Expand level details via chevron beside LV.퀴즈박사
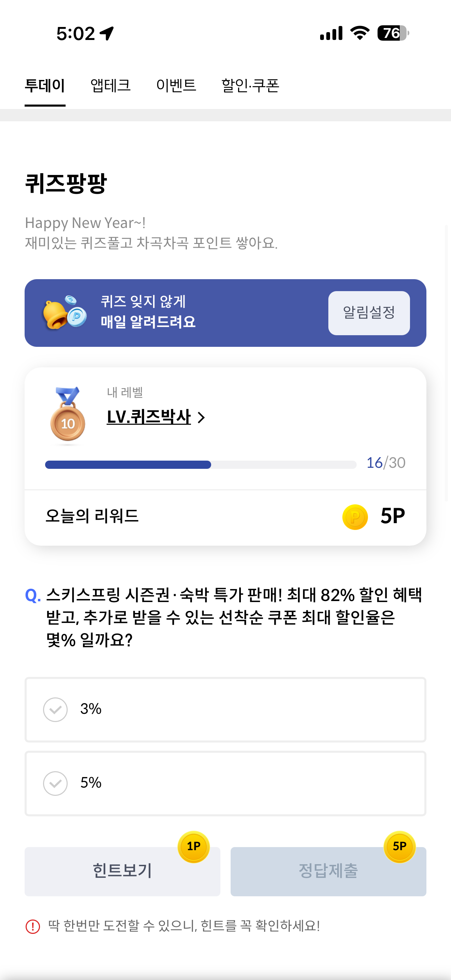 point(202,417)
